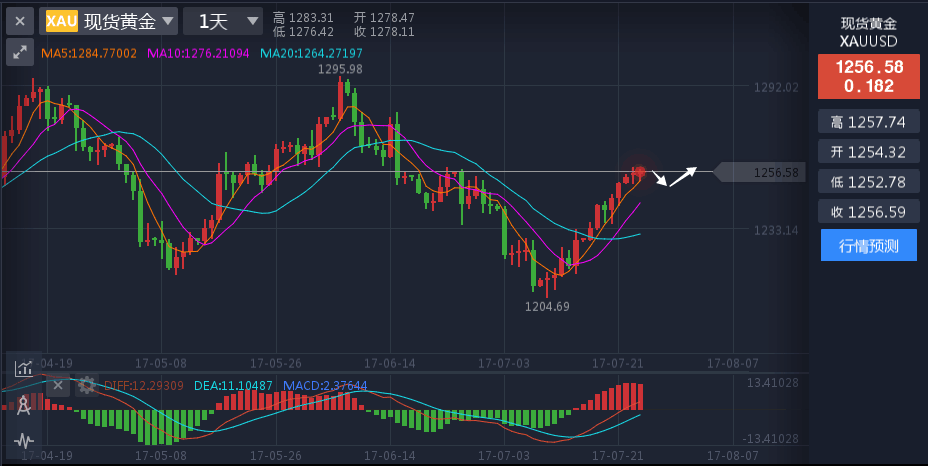
Task: Click the 收 1256.59 close price field
Action: [x=868, y=211]
